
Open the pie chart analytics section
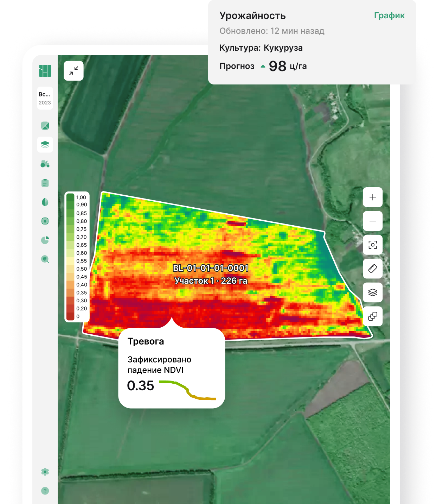(45, 240)
